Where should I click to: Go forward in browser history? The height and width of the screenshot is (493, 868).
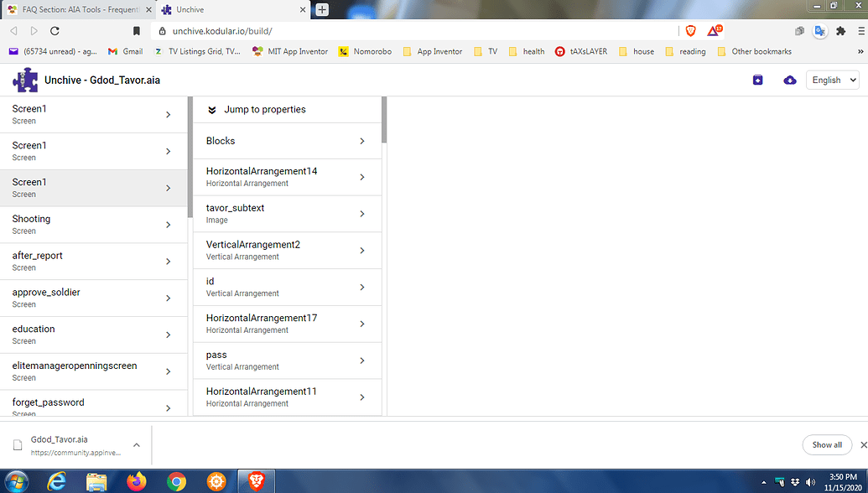pyautogui.click(x=34, y=31)
